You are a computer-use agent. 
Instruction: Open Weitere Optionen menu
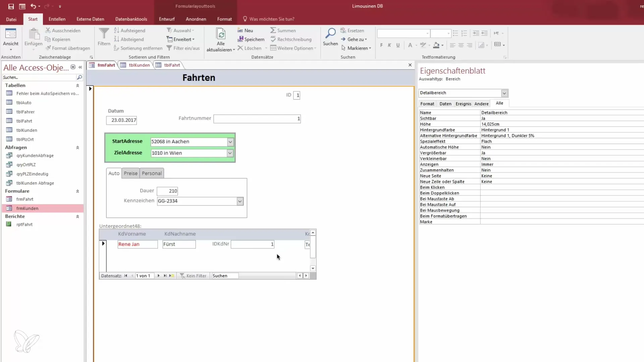pos(293,48)
